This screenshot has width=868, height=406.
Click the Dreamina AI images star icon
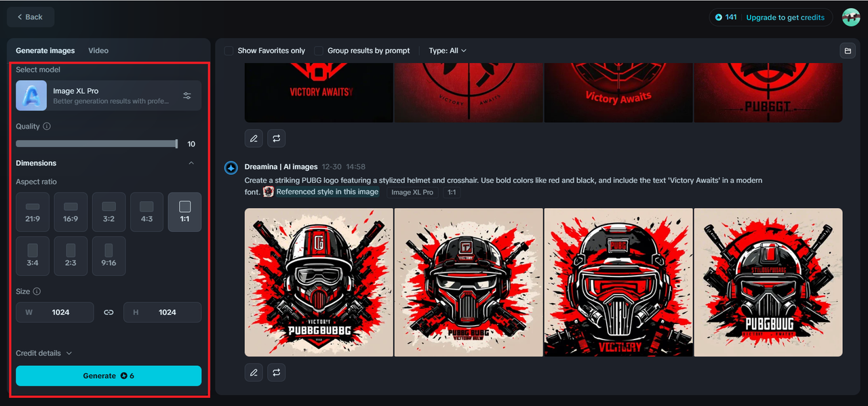[231, 167]
